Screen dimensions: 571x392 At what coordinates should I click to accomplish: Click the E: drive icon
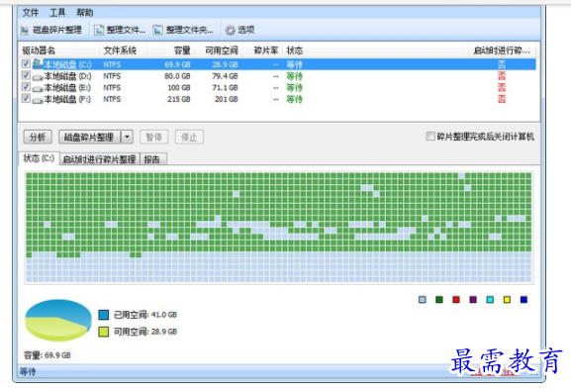point(38,88)
